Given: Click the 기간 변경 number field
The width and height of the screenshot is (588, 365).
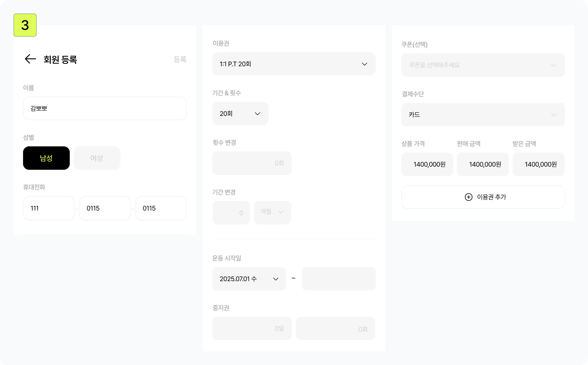Looking at the screenshot, I should point(231,213).
